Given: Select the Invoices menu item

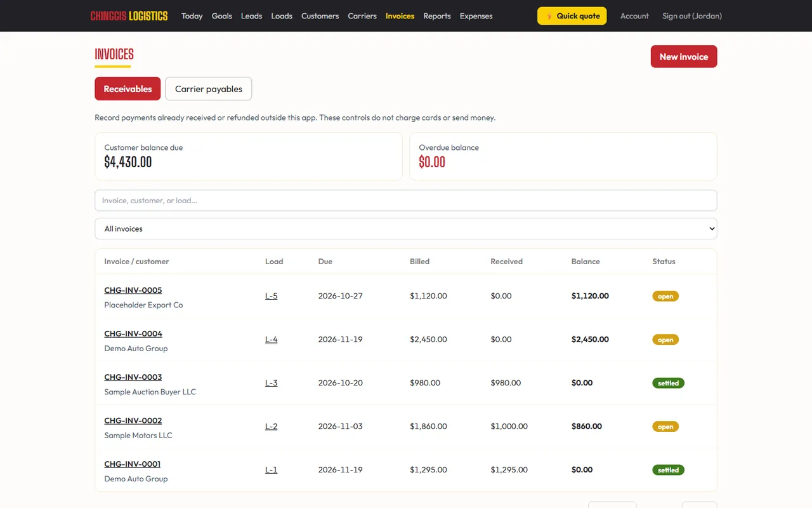Looking at the screenshot, I should tap(400, 16).
